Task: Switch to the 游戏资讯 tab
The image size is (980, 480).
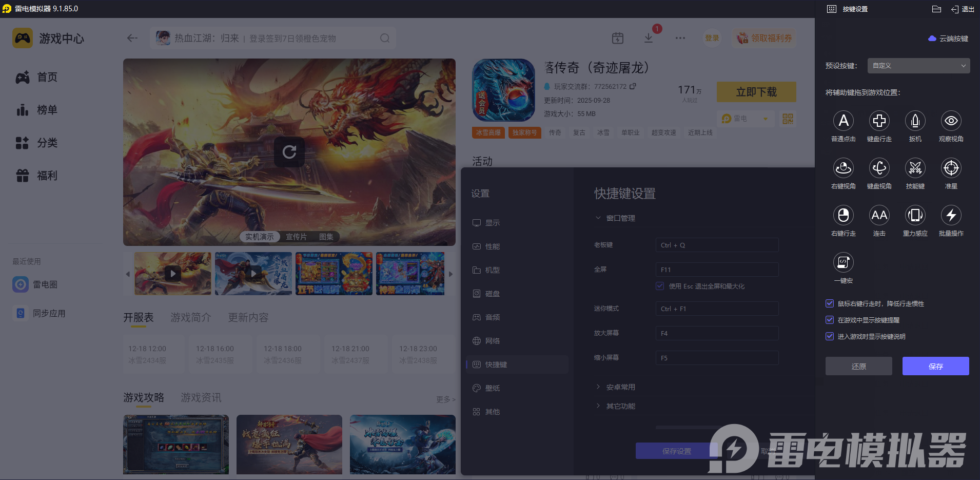Action: tap(201, 398)
